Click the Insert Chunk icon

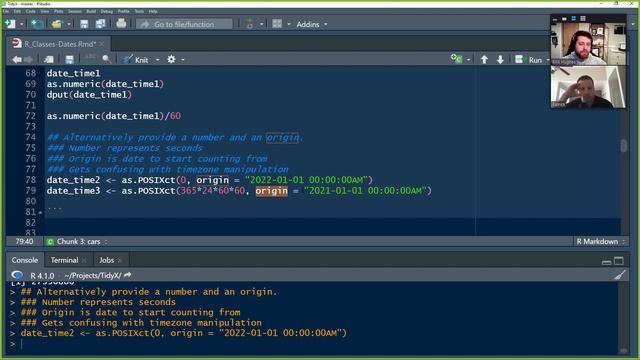coord(456,59)
